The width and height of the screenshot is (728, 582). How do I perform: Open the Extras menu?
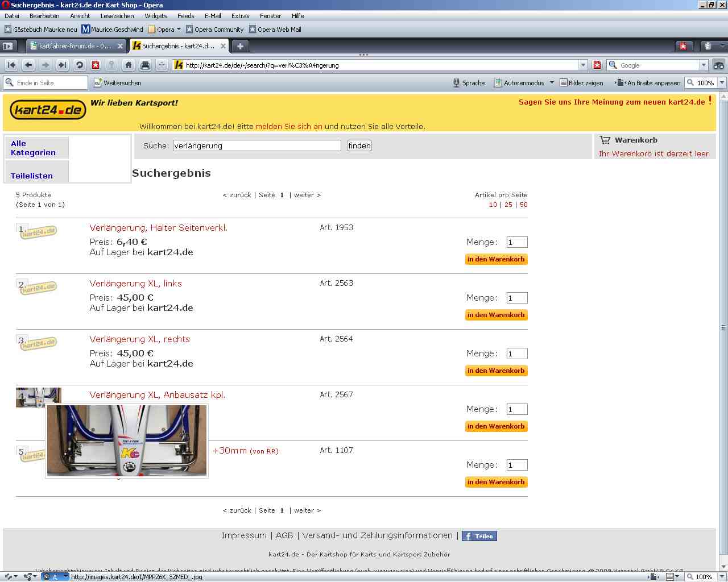click(x=240, y=16)
